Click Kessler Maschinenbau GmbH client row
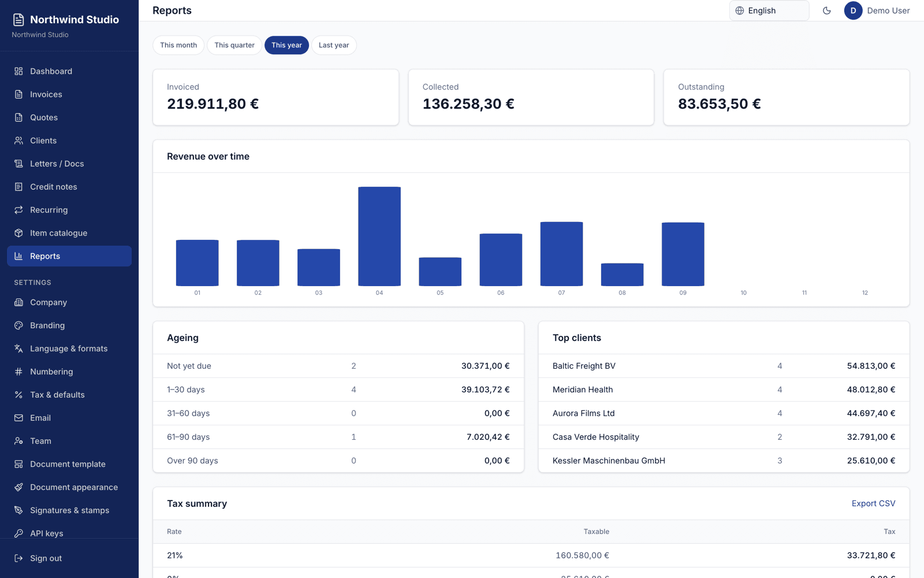Image resolution: width=924 pixels, height=578 pixels. point(724,461)
